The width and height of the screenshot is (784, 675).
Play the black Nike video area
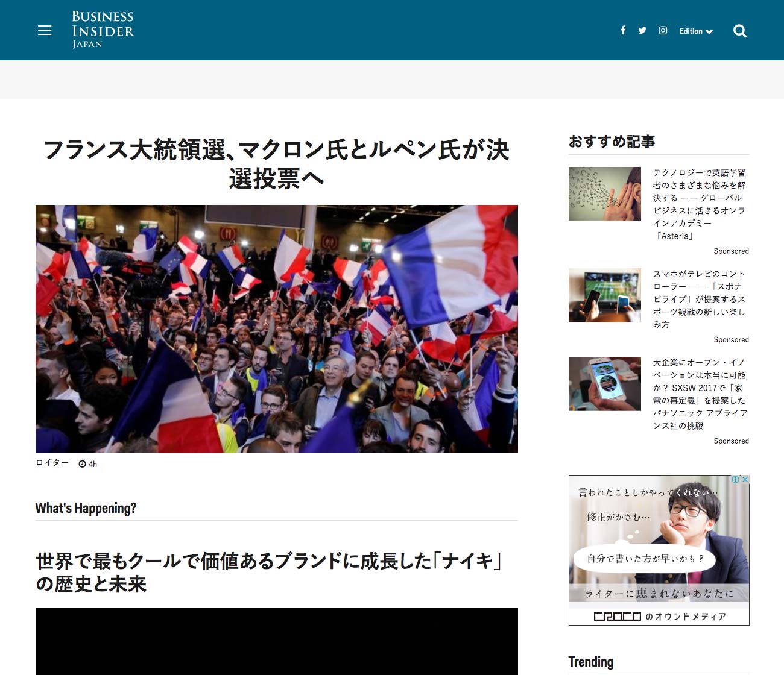pos(276,641)
